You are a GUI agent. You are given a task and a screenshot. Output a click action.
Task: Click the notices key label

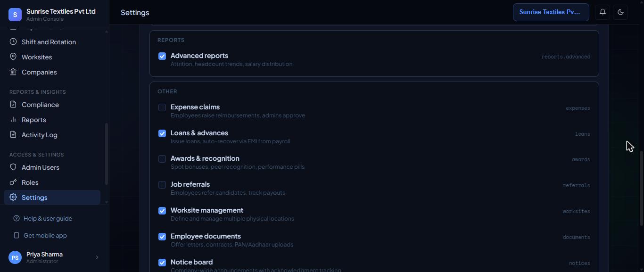click(579, 263)
